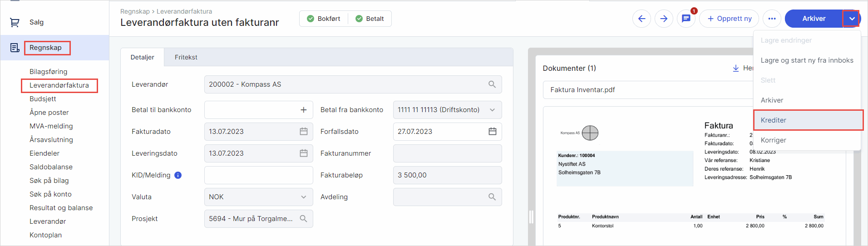The image size is (868, 246).
Task: Choose Korriger in the dropdown menu
Action: (x=773, y=140)
